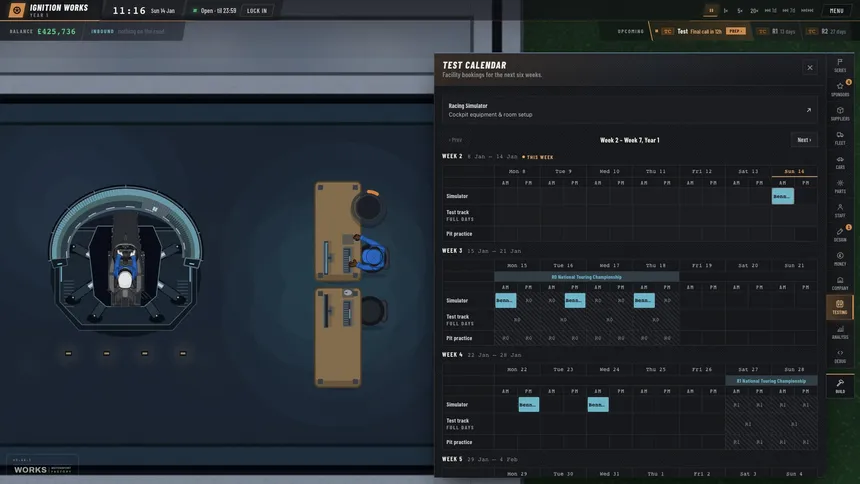Open the Build hammer tool
Image resolution: width=860 pixels, height=484 pixels.
coord(840,386)
